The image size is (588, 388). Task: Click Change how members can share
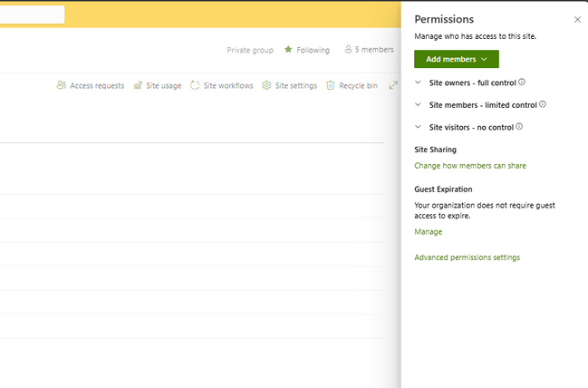(470, 166)
